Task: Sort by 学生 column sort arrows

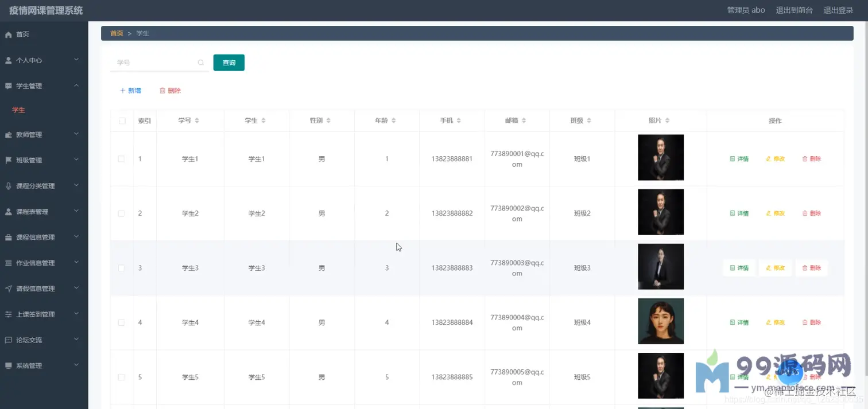Action: tap(263, 120)
